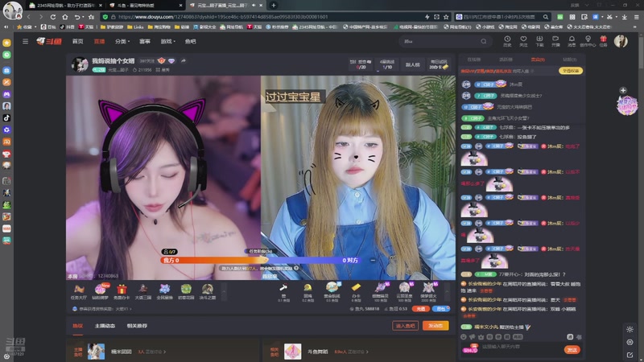Click the magnifier in Douyu search box
644x362 pixels.
click(x=484, y=42)
